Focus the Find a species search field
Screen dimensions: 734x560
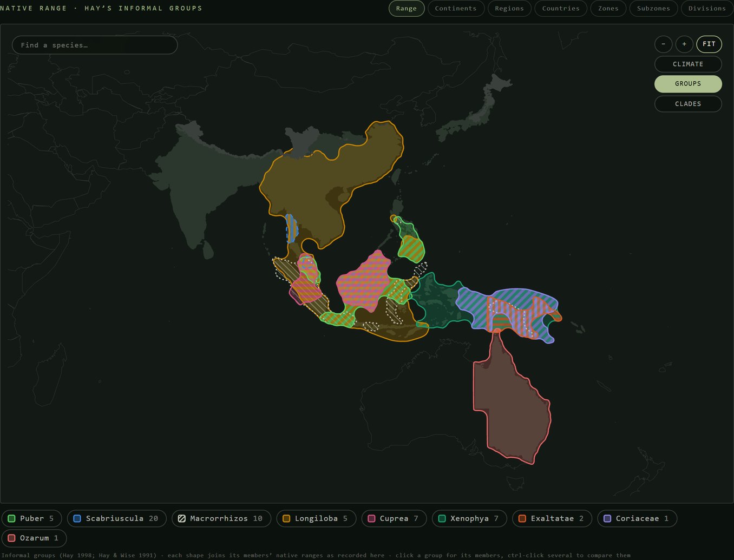(x=95, y=45)
